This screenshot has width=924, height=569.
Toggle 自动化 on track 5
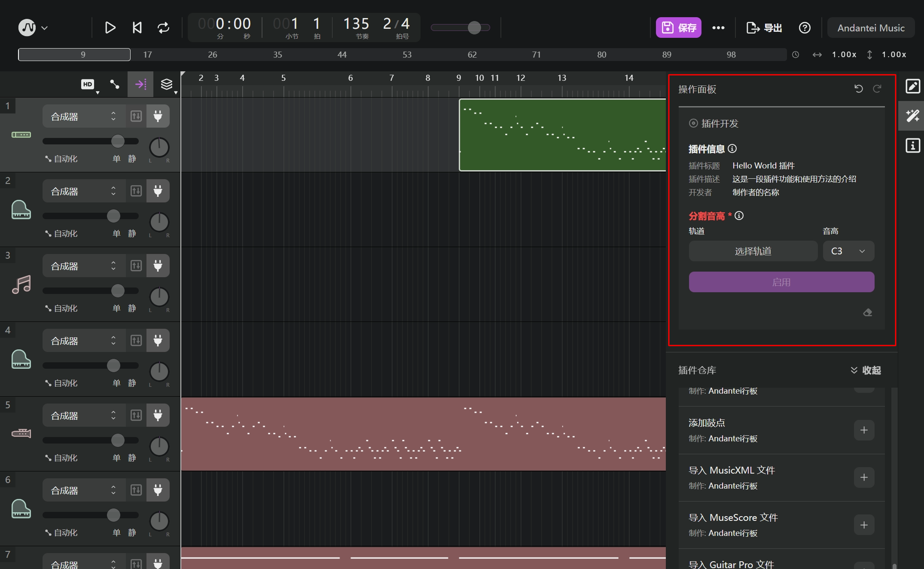pyautogui.click(x=61, y=458)
